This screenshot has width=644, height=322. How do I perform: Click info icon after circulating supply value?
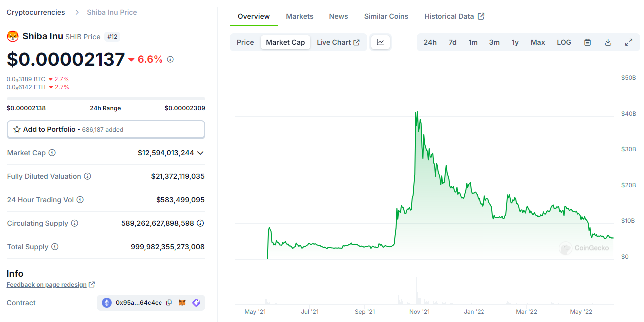click(200, 223)
